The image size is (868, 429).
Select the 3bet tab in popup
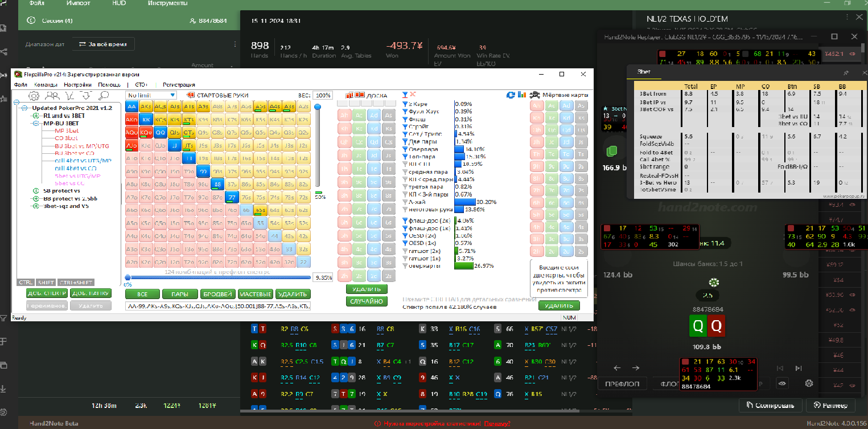pos(644,72)
